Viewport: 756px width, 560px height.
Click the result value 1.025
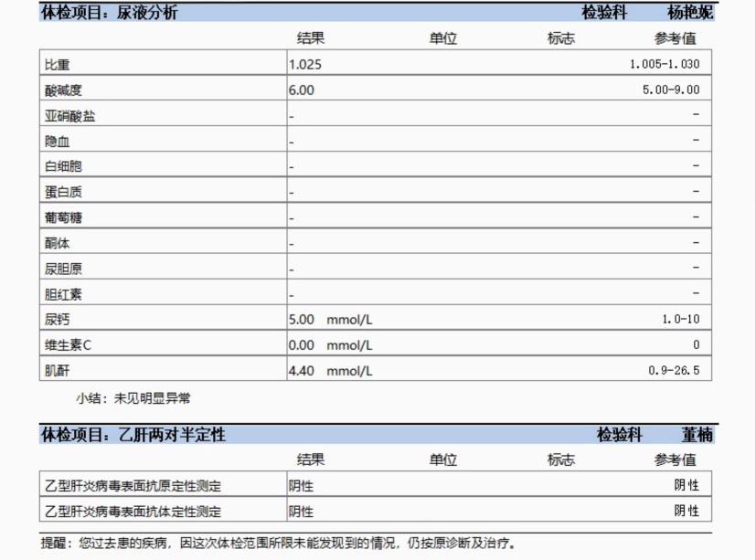(304, 65)
